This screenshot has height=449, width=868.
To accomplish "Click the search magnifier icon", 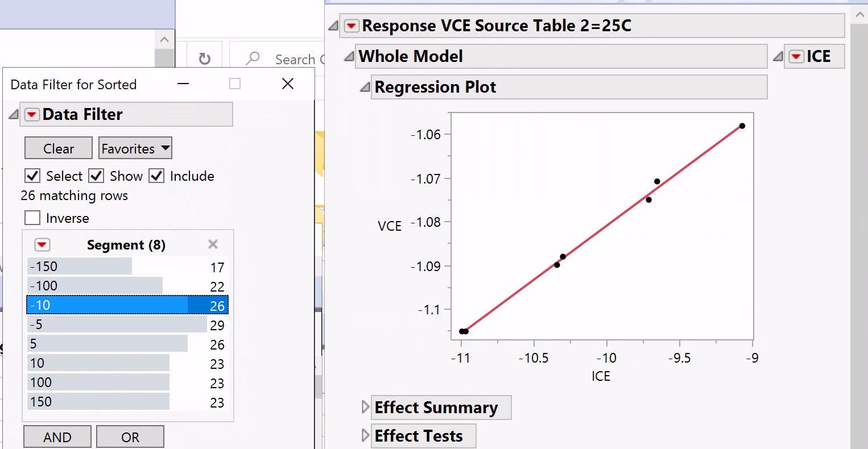I will (x=253, y=59).
